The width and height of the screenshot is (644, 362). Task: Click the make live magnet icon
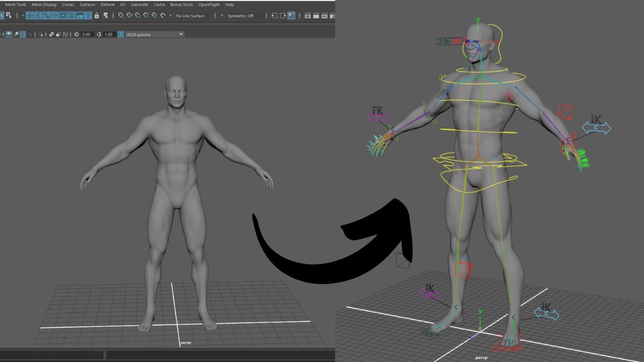(163, 16)
